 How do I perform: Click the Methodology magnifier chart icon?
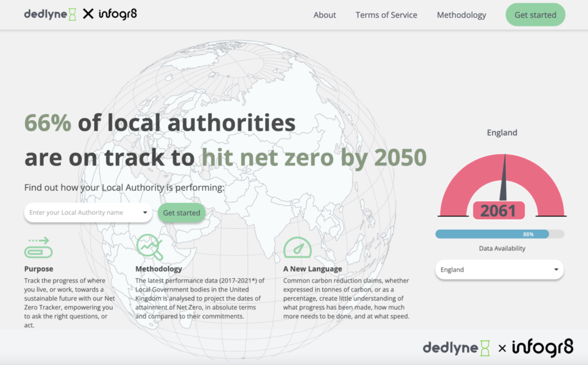pos(149,247)
